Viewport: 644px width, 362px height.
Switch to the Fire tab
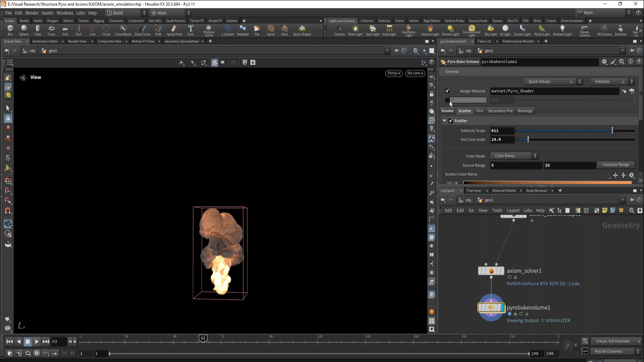[x=480, y=111]
